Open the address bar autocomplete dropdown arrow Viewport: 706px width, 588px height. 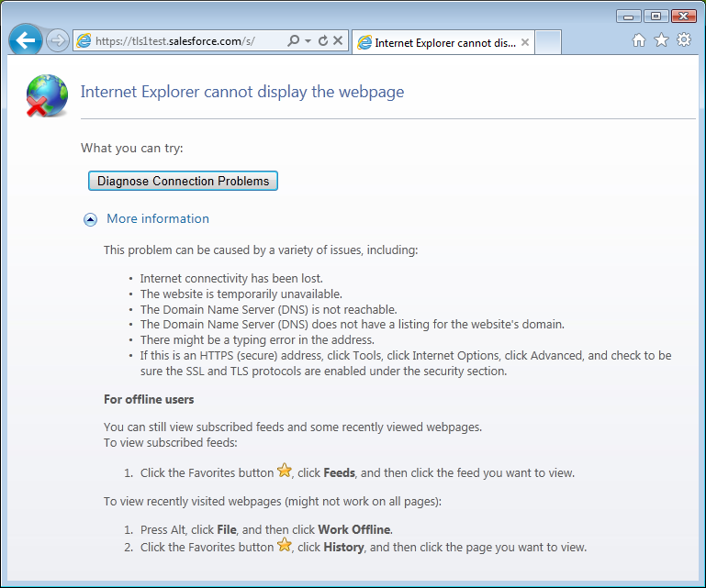point(308,41)
